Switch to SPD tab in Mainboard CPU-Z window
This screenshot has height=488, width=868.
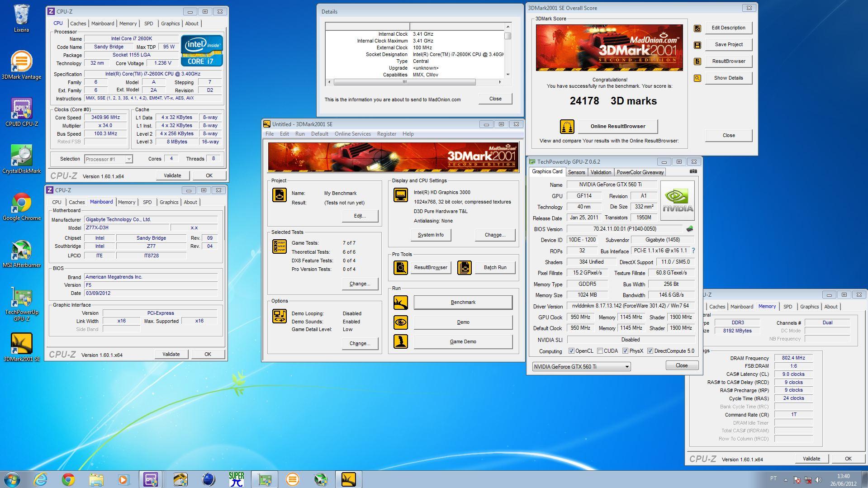pyautogui.click(x=147, y=202)
